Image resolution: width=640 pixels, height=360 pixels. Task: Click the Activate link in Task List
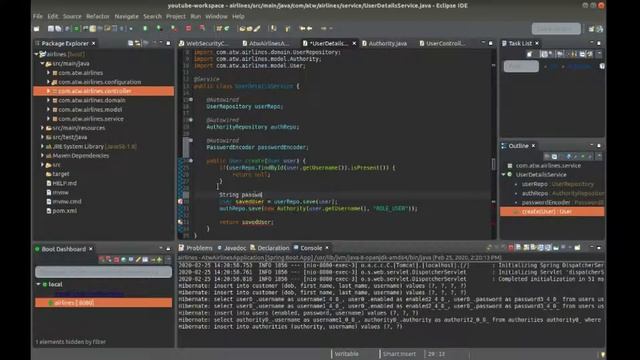[579, 66]
